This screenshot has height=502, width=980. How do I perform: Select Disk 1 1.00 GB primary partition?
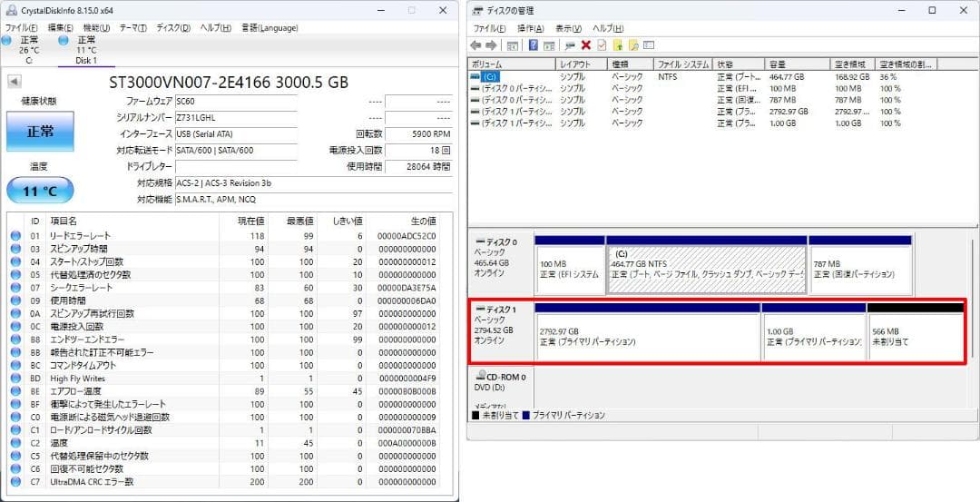click(x=814, y=332)
